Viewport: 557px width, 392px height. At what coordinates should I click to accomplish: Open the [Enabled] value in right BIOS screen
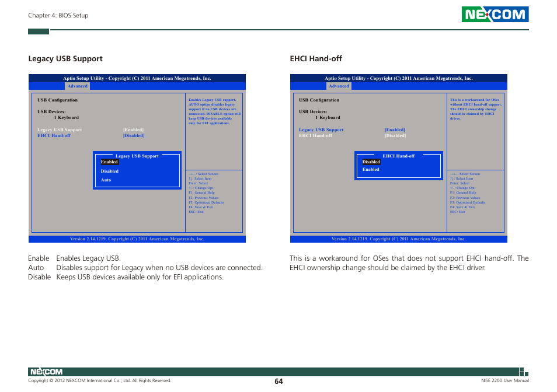coord(395,130)
